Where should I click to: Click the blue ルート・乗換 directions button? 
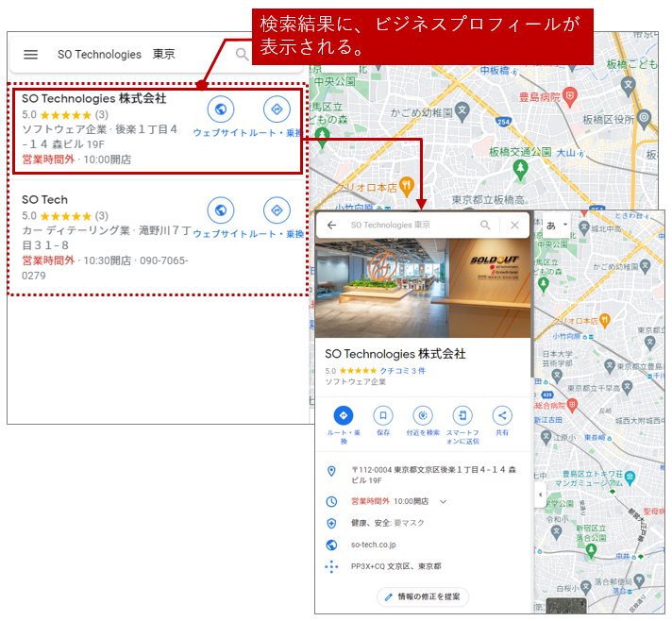tap(343, 415)
